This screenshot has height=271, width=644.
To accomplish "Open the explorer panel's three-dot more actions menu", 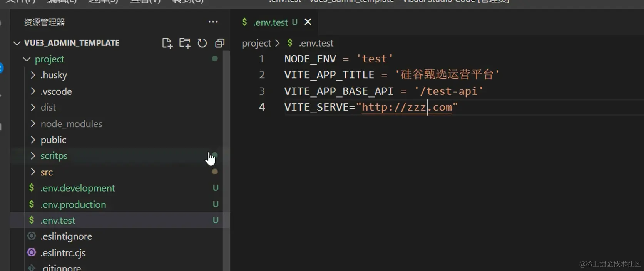I will (213, 22).
